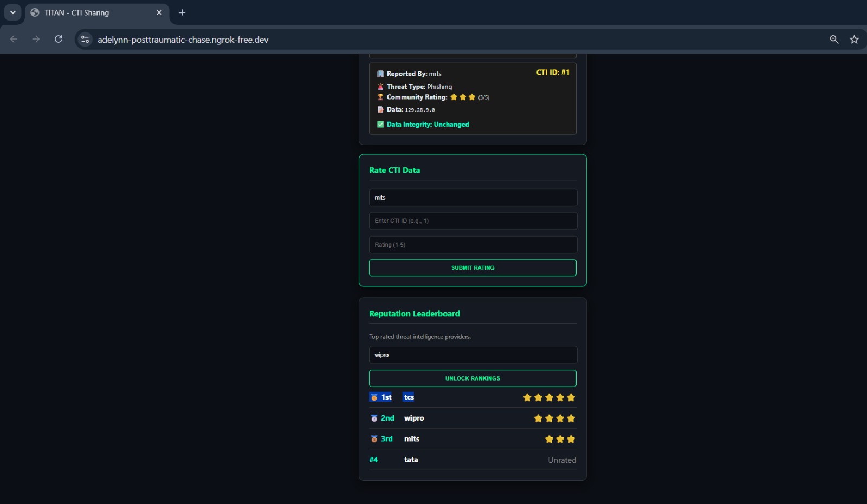
Task: Click the Unrated label for tata
Action: [x=562, y=460]
